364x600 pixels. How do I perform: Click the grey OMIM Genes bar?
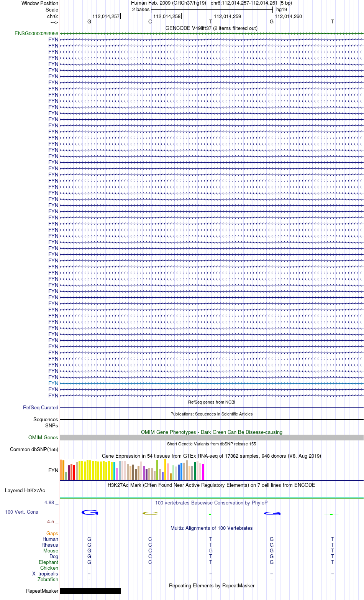(212, 438)
